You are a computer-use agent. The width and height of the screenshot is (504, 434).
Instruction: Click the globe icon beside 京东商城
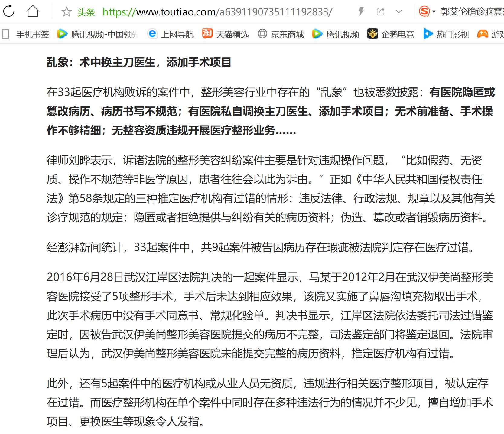[x=262, y=34]
